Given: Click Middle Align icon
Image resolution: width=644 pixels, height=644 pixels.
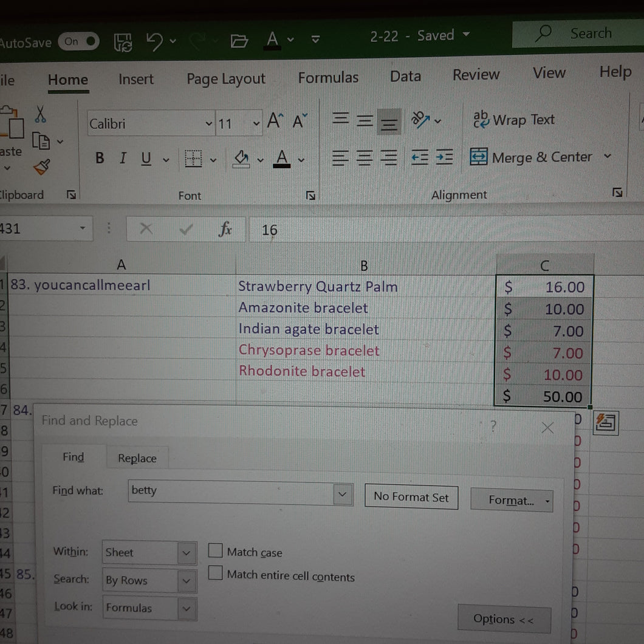Looking at the screenshot, I should pyautogui.click(x=365, y=120).
